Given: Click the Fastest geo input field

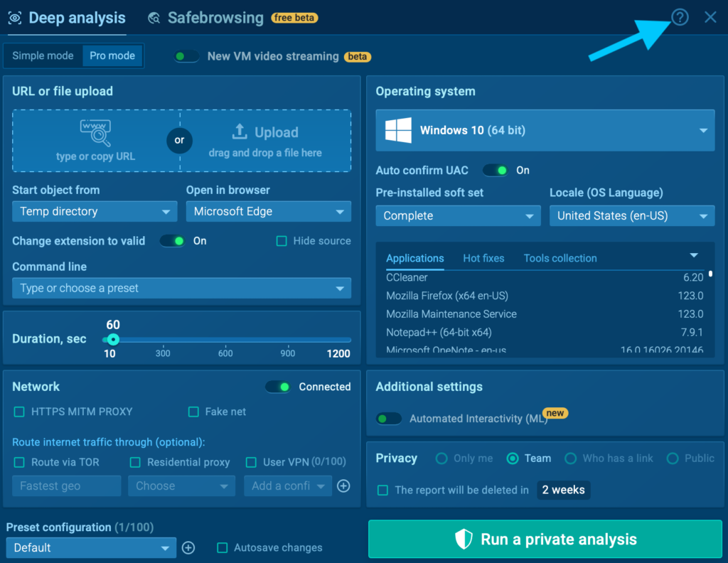Looking at the screenshot, I should [x=67, y=486].
